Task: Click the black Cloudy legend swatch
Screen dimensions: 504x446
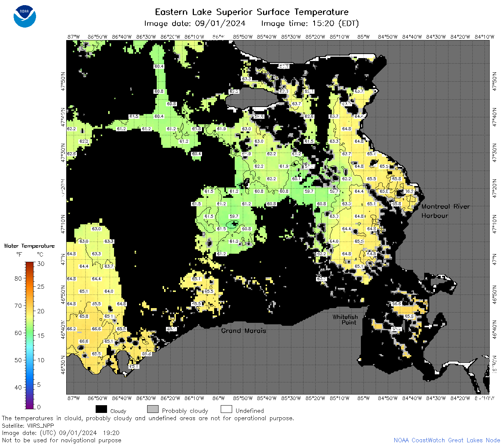Action: 101,409
